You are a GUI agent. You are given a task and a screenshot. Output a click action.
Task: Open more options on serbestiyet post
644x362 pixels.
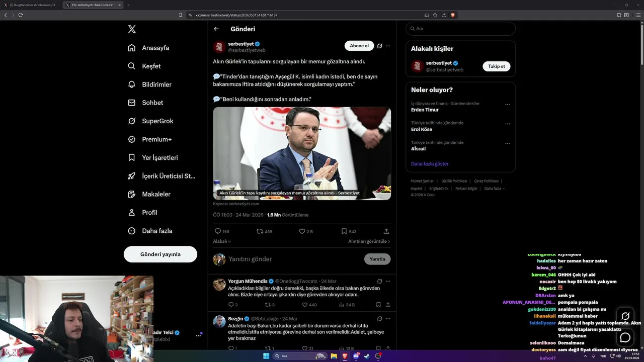click(388, 46)
